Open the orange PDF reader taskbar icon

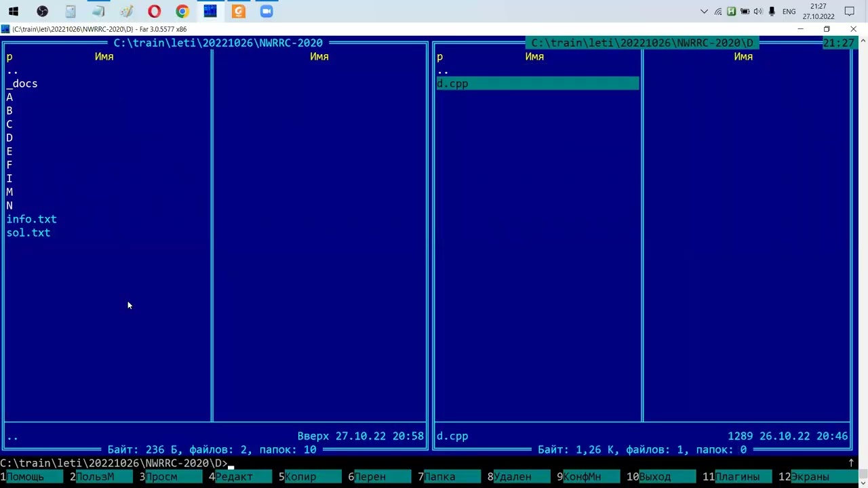pos(238,12)
